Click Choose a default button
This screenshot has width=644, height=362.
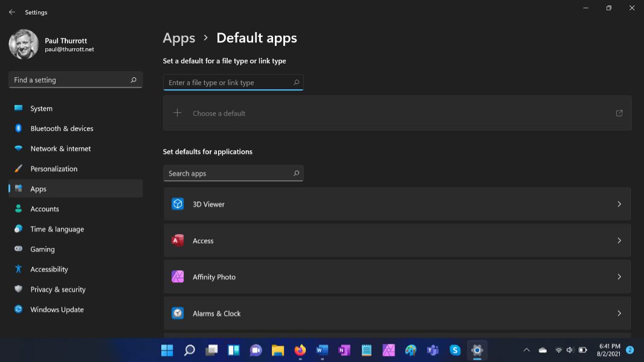coord(219,113)
